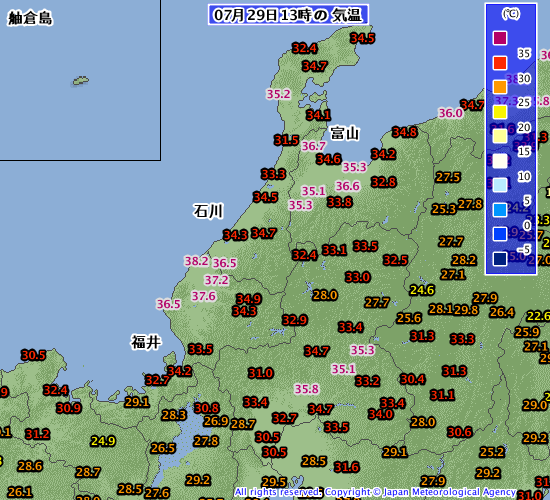This screenshot has height=500, width=550.
Task: Click the 26.9 temperature reading
Action: 216,421
